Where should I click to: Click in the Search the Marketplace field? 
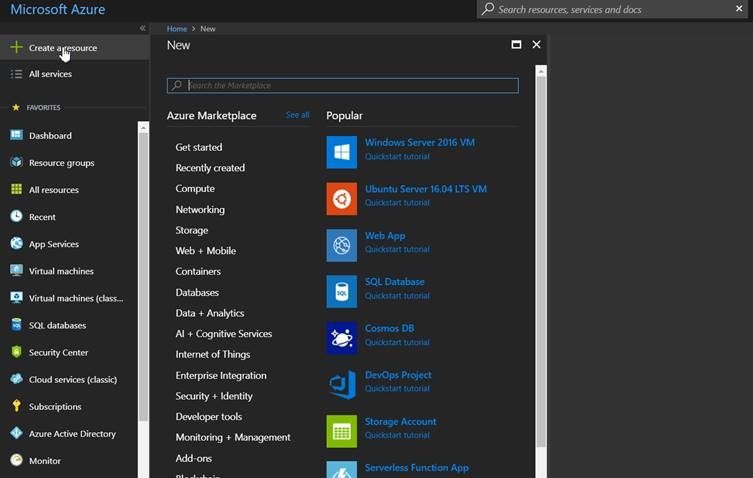coord(342,86)
